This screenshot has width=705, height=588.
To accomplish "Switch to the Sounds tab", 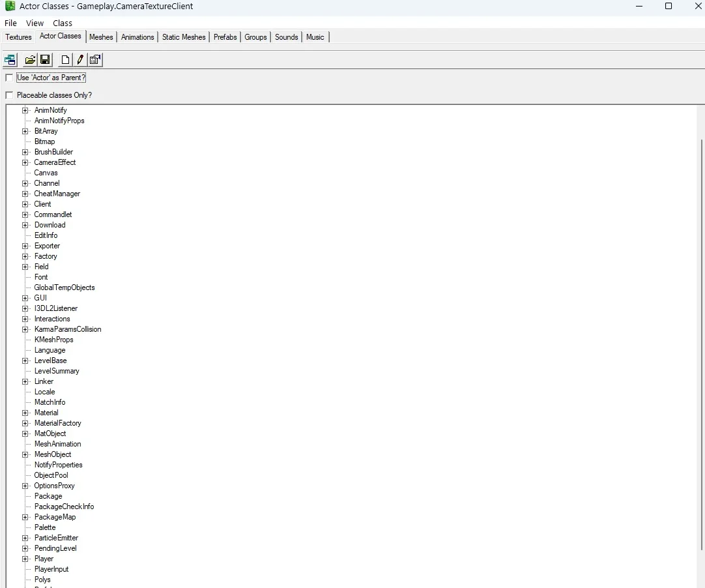I will point(287,37).
